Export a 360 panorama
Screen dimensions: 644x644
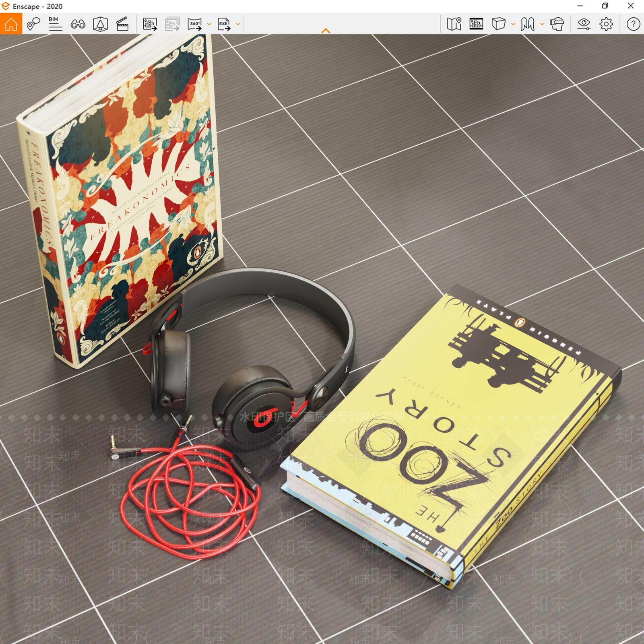tap(195, 24)
